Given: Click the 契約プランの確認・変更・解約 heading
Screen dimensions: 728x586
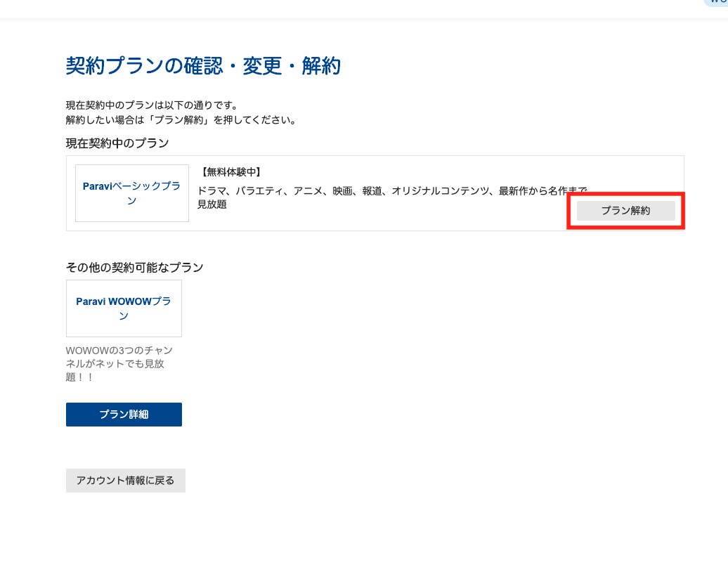Looking at the screenshot, I should point(203,65).
